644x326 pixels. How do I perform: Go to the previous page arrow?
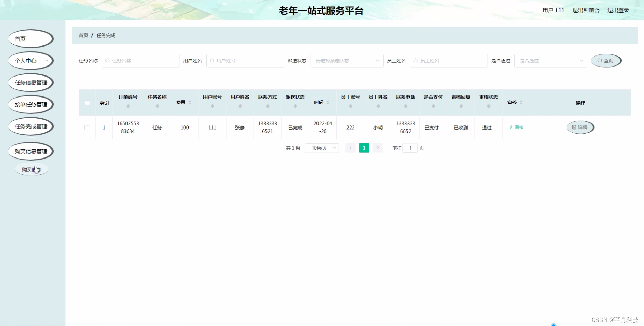pyautogui.click(x=350, y=148)
